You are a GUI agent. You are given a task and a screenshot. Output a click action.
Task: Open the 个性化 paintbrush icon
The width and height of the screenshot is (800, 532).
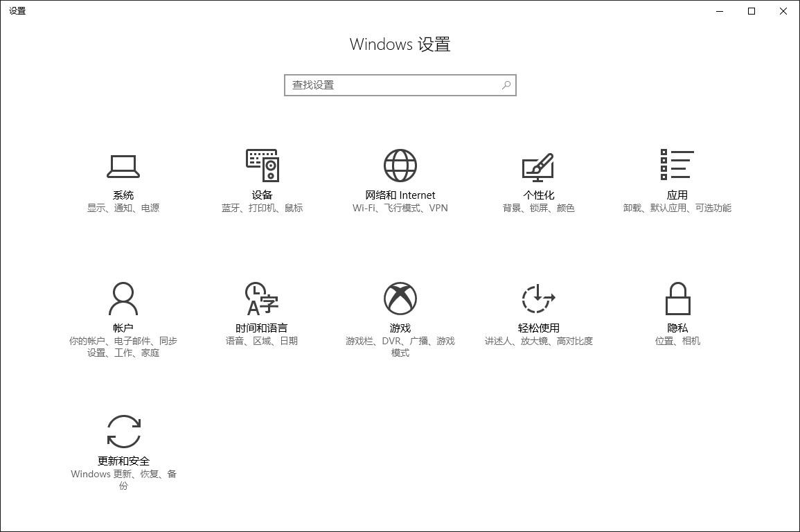coord(538,167)
